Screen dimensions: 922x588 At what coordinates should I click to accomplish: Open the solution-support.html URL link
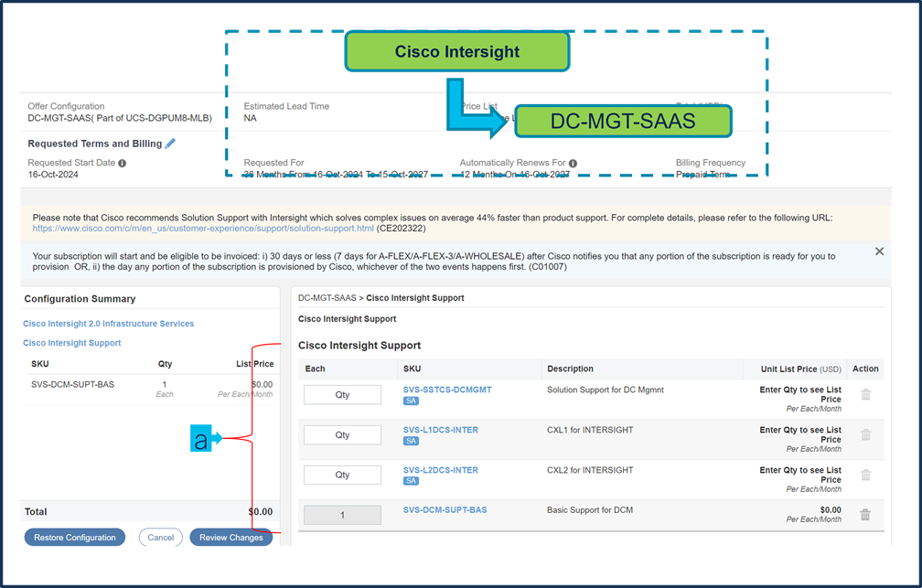(x=203, y=228)
